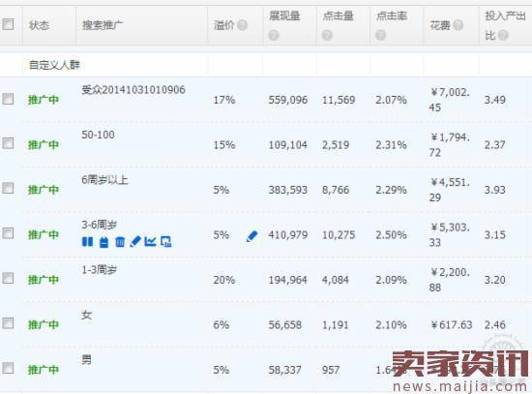This screenshot has height=394, width=532.
Task: Click the 展现量 column header
Action: pyautogui.click(x=284, y=15)
